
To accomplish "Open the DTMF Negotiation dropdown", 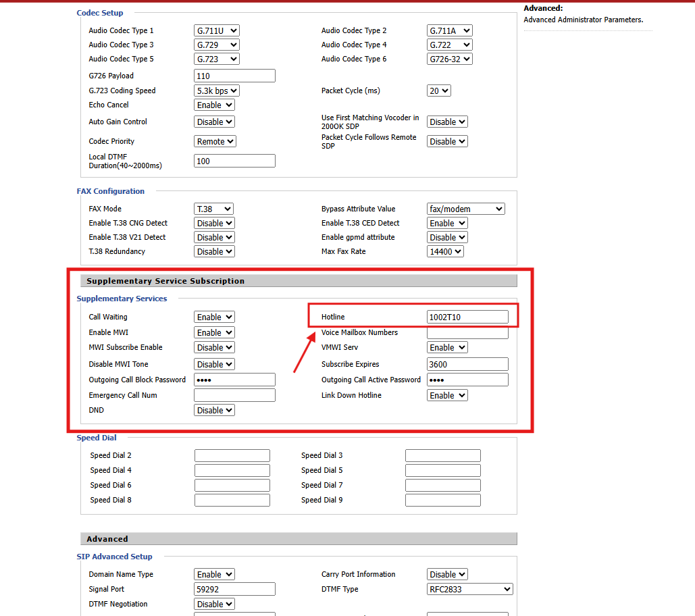I will [x=214, y=604].
